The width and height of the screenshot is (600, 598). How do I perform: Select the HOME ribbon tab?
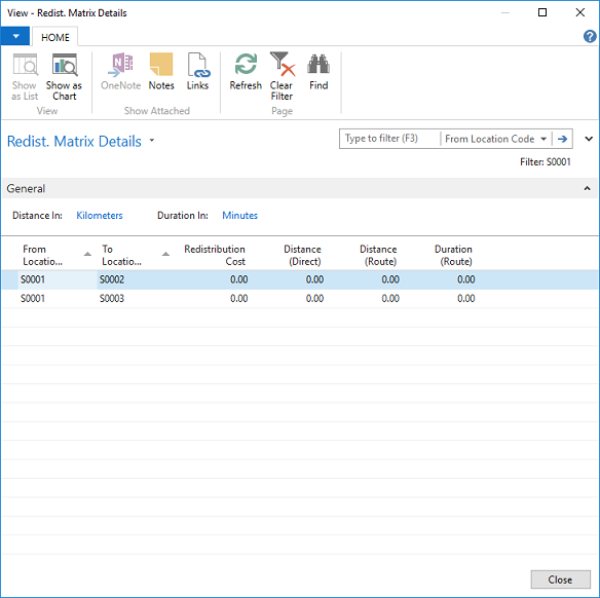(55, 37)
